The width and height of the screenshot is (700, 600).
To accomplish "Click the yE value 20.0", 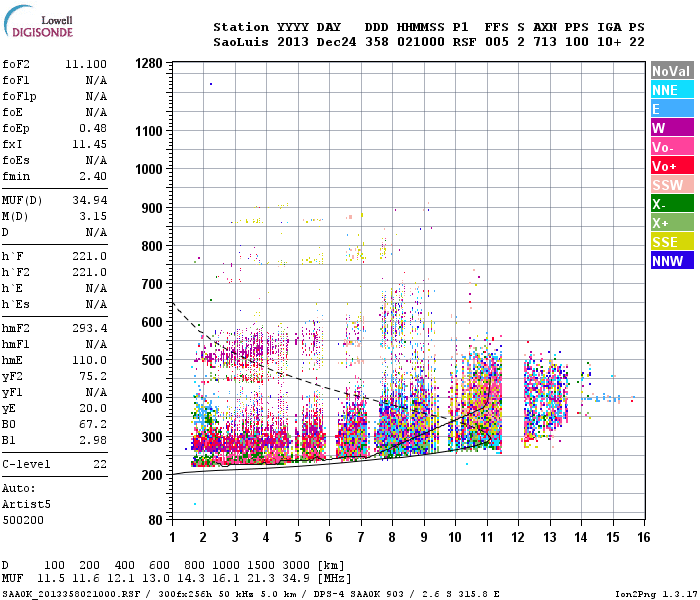I will (x=93, y=408).
